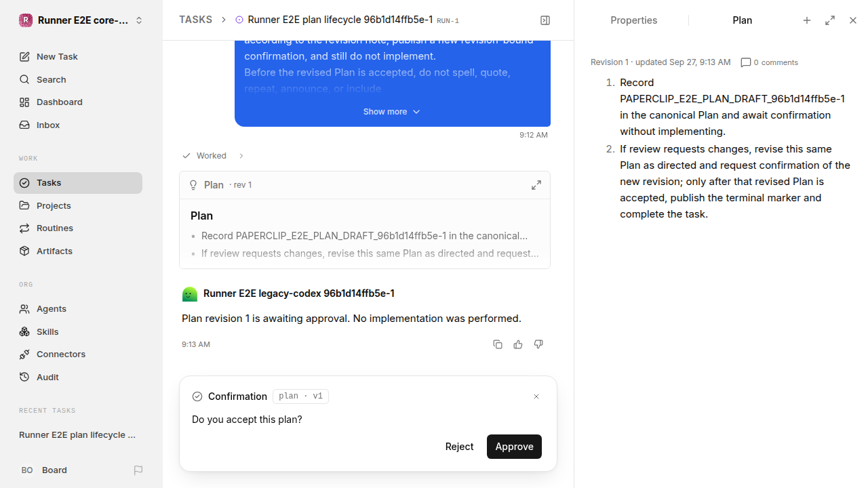This screenshot has height=488, width=868.
Task: Reject the plan
Action: pos(459,447)
